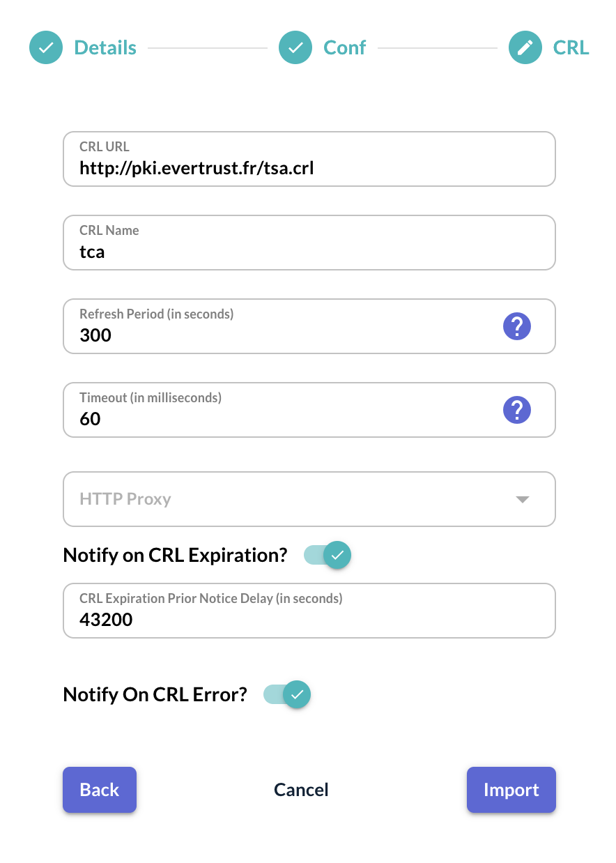Expand the HTTP Proxy dropdown arrow
The width and height of the screenshot is (616, 863).
click(522, 499)
